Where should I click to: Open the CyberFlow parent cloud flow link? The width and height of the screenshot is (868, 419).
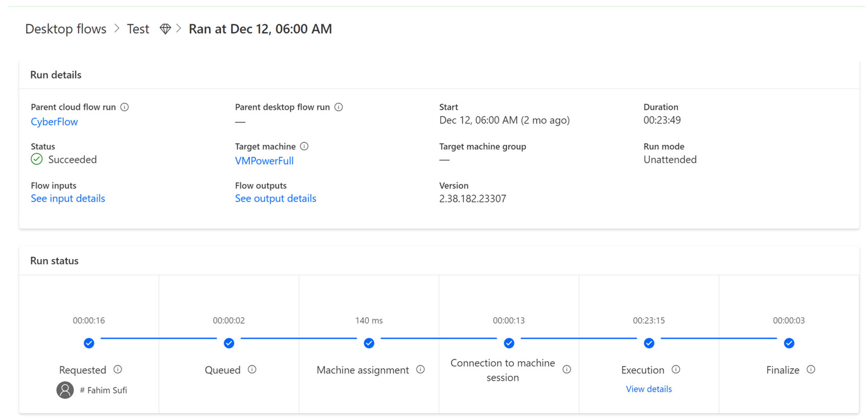tap(54, 121)
